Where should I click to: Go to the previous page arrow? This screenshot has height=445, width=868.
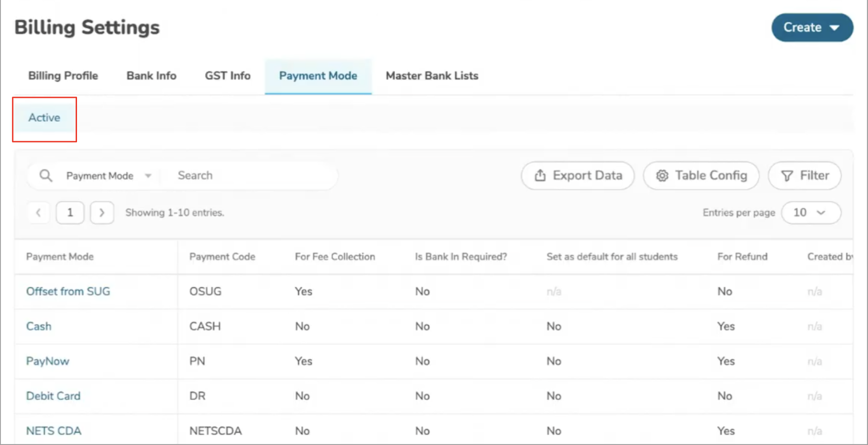tap(39, 213)
